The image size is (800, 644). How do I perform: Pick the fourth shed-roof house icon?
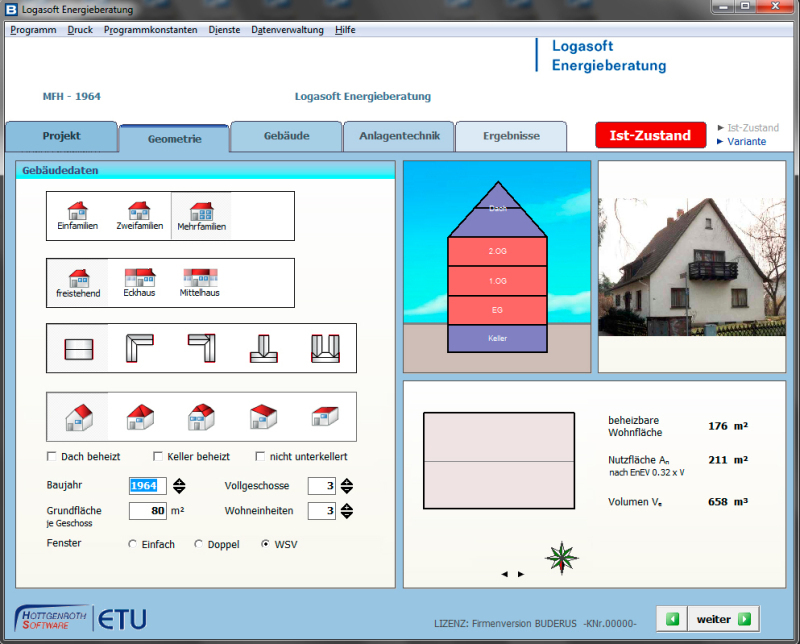(263, 417)
